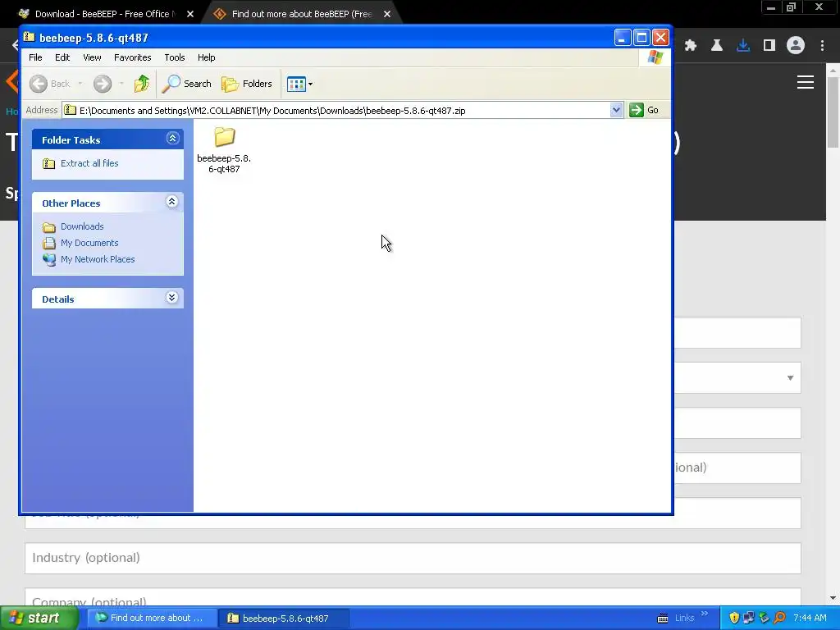Screen dimensions: 840x630
Task: Open the Views dropdown button
Action: tap(299, 84)
